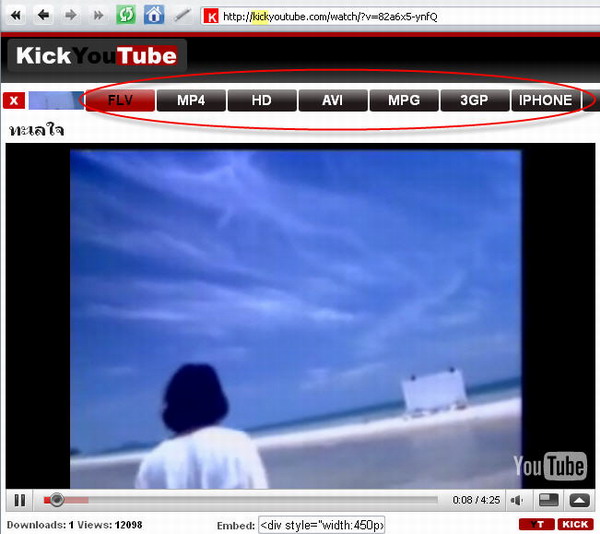Select the FLV download format

(x=121, y=101)
